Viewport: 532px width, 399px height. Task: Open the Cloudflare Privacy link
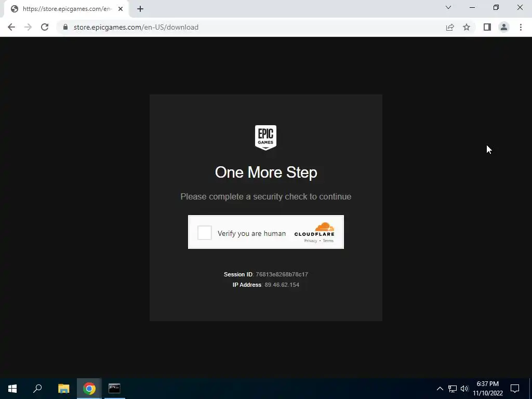click(x=311, y=241)
